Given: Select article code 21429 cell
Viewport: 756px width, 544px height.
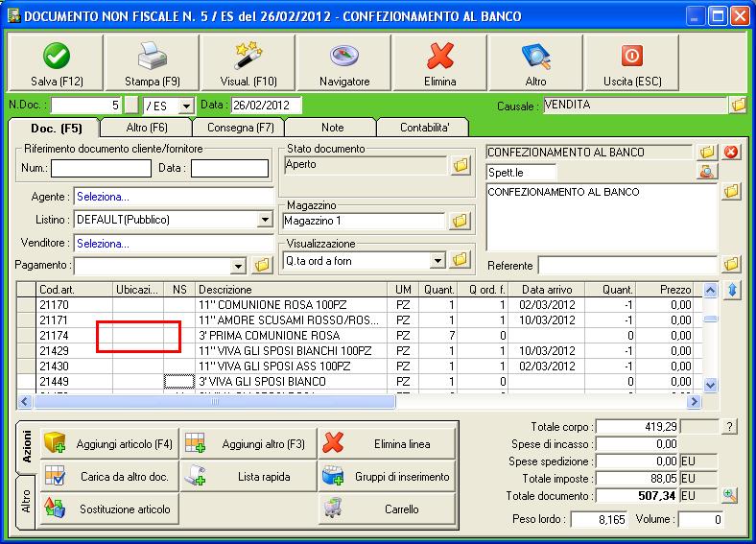Looking at the screenshot, I should (x=75, y=350).
